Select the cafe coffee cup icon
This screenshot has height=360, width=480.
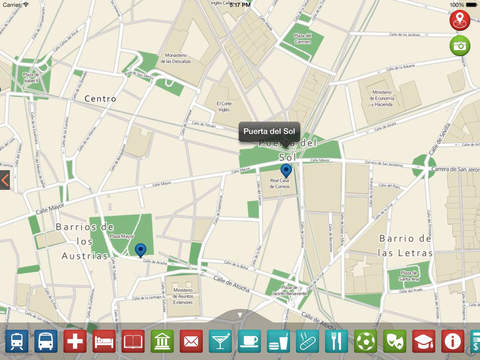pyautogui.click(x=249, y=341)
